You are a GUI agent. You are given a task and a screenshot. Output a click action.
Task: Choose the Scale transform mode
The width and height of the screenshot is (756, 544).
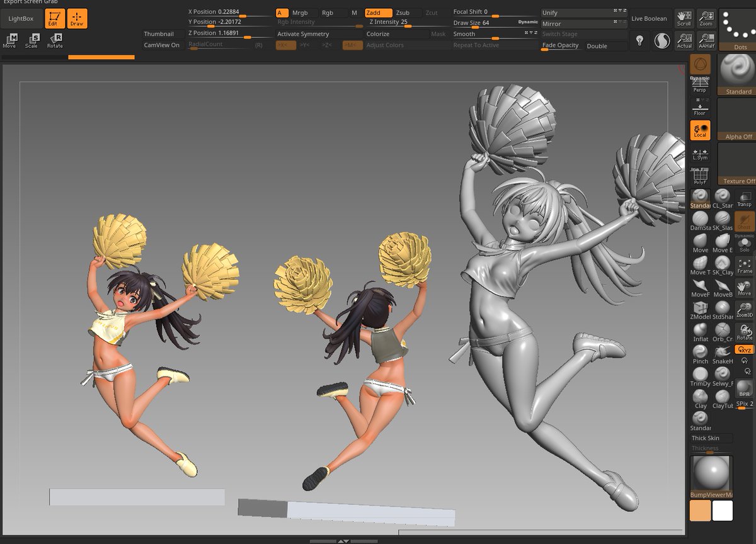click(x=31, y=41)
